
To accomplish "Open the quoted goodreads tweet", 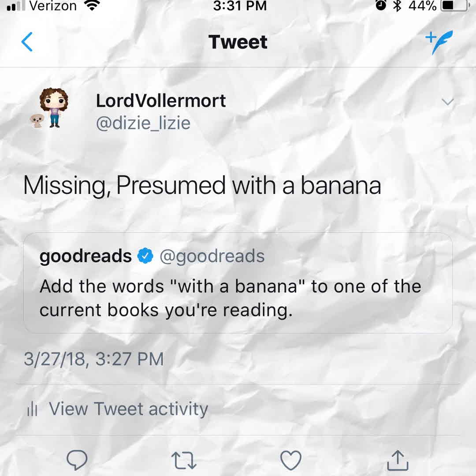I will [x=238, y=298].
